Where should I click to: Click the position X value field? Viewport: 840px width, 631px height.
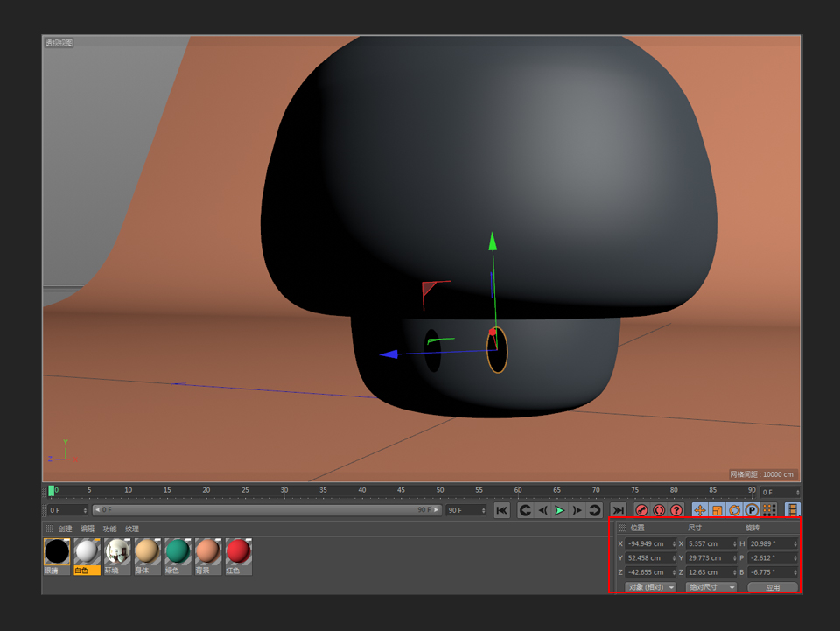647,544
